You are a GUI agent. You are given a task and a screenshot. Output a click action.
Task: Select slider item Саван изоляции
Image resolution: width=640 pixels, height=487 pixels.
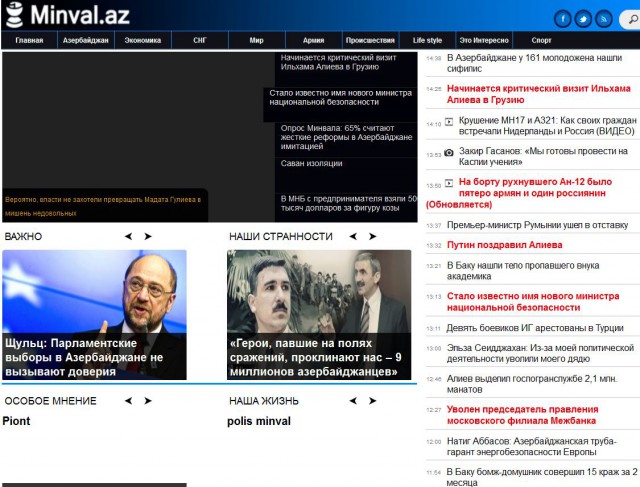(346, 175)
